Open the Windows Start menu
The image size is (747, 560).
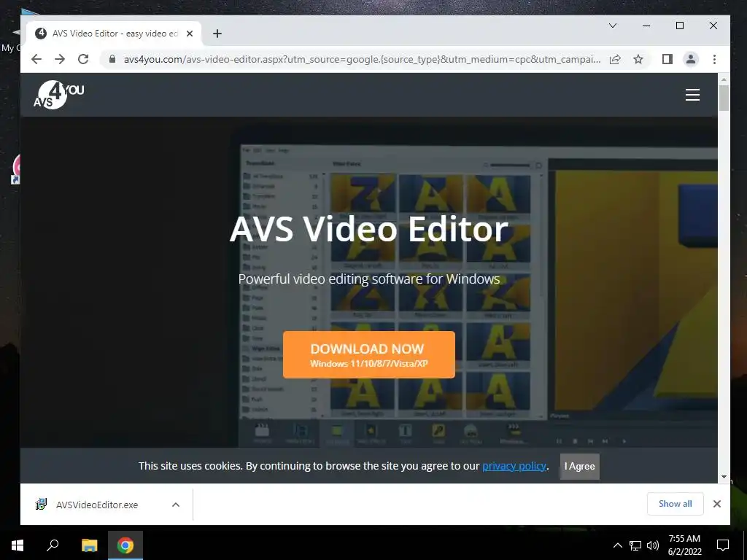click(x=18, y=545)
